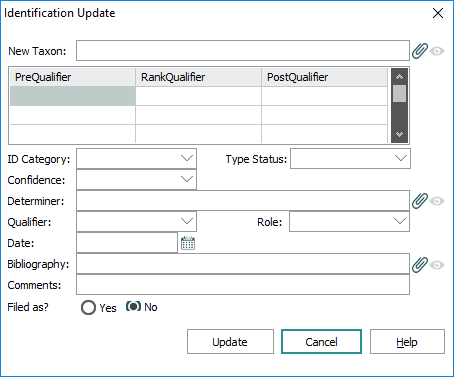Click the RankQualifier column header
Image resolution: width=454 pixels, height=377 pixels.
coord(199,77)
